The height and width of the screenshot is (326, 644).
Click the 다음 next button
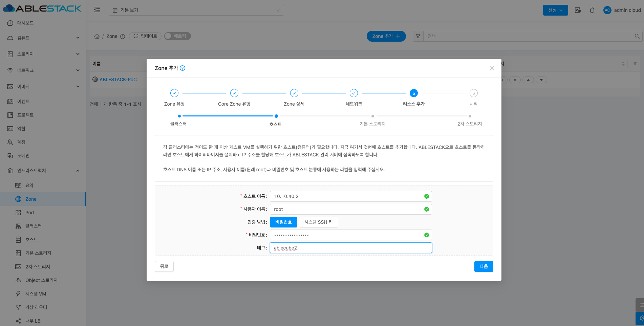pos(484,266)
